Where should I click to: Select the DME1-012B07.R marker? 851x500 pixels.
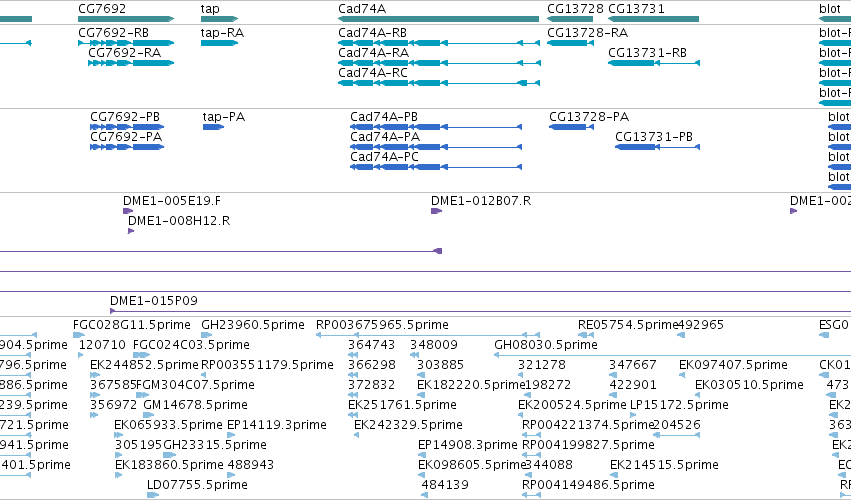pyautogui.click(x=436, y=211)
